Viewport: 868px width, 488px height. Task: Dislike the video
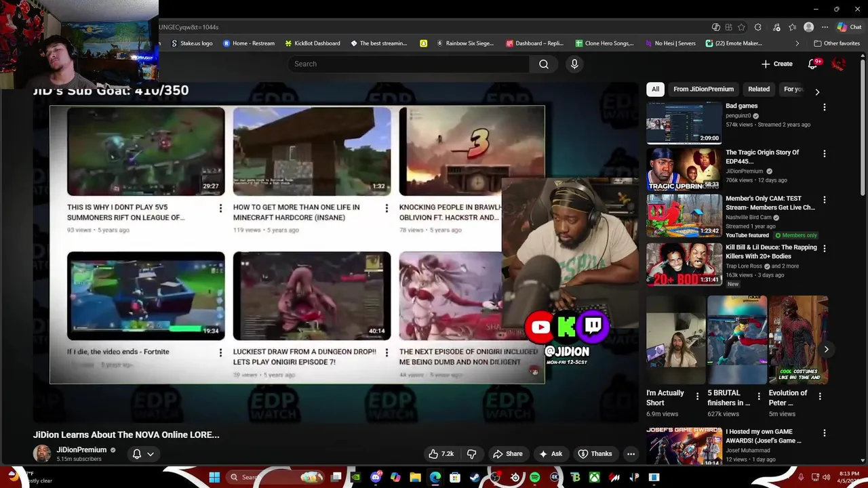472,454
